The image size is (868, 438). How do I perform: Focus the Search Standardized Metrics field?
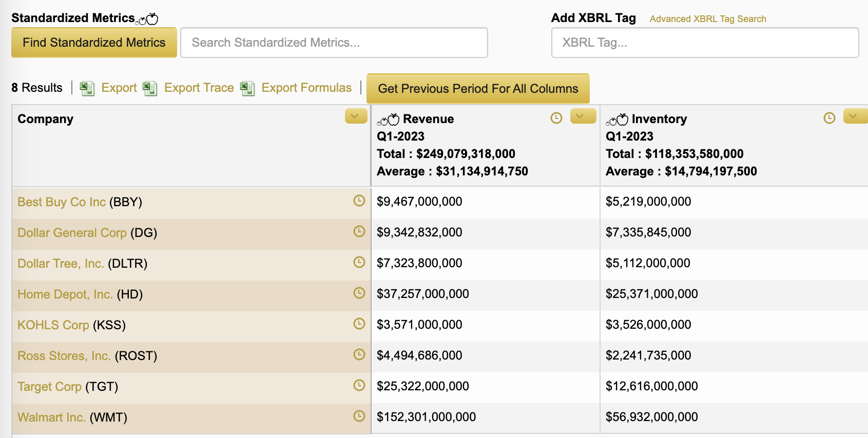tap(334, 43)
